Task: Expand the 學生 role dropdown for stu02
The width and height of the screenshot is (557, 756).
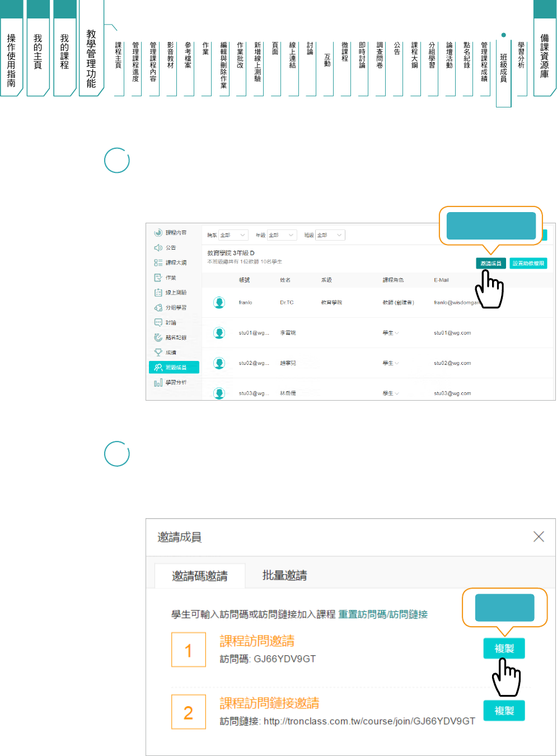Action: [391, 363]
